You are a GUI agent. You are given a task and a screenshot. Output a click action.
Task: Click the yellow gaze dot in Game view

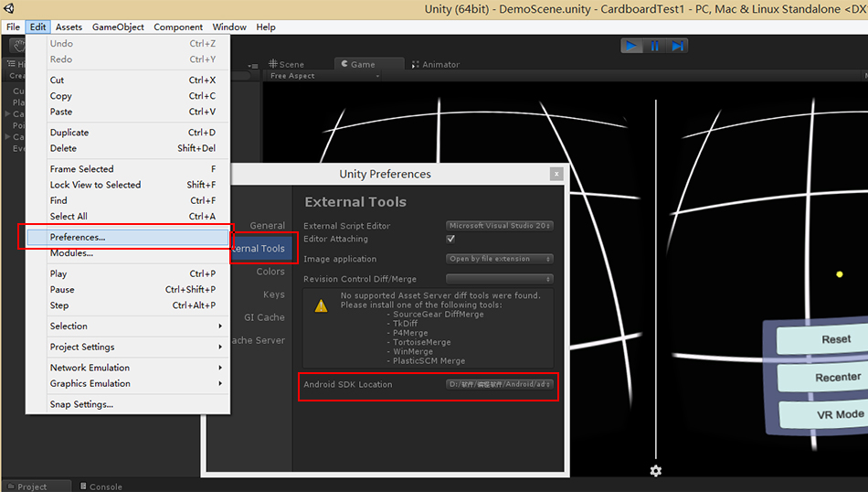tap(839, 274)
